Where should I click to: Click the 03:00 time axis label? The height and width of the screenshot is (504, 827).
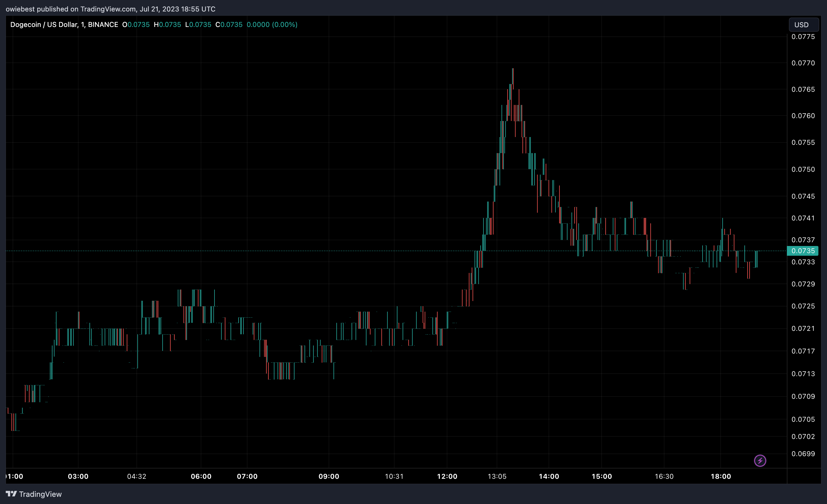click(78, 476)
